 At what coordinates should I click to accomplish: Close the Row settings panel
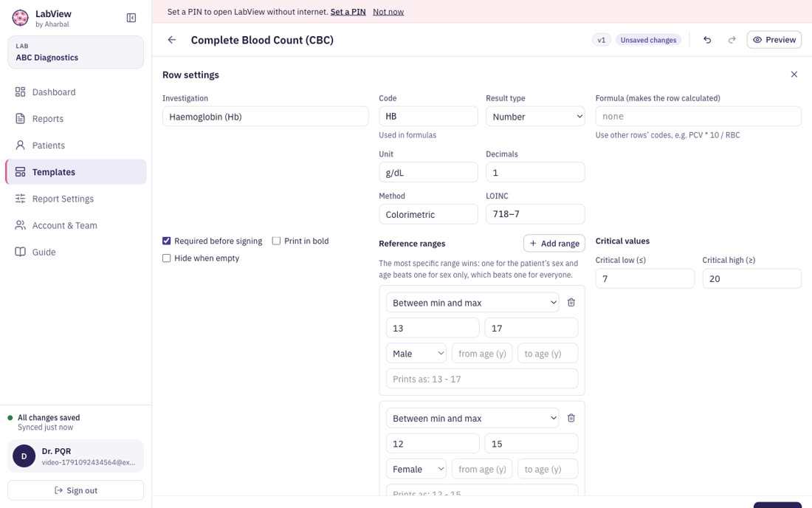point(794,75)
